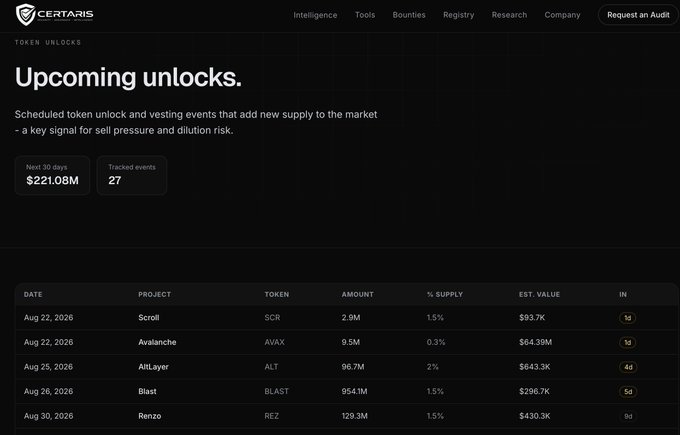Click the EST. VALUE column header
The image size is (680, 435).
(539, 294)
